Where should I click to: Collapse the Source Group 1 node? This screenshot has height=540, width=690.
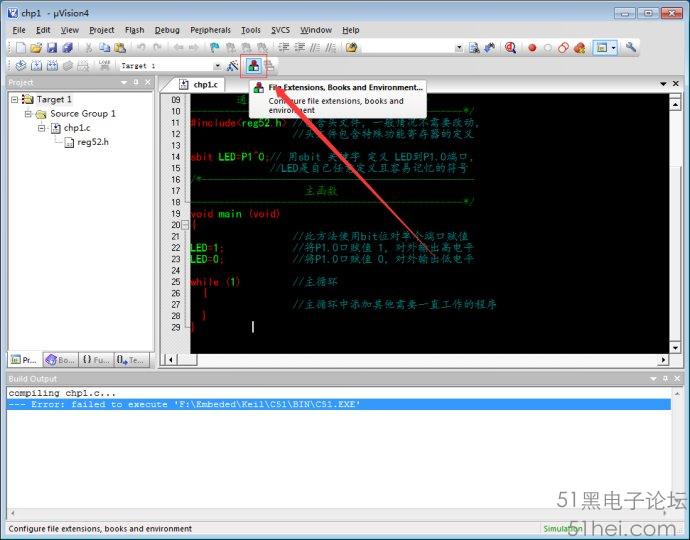click(x=28, y=114)
